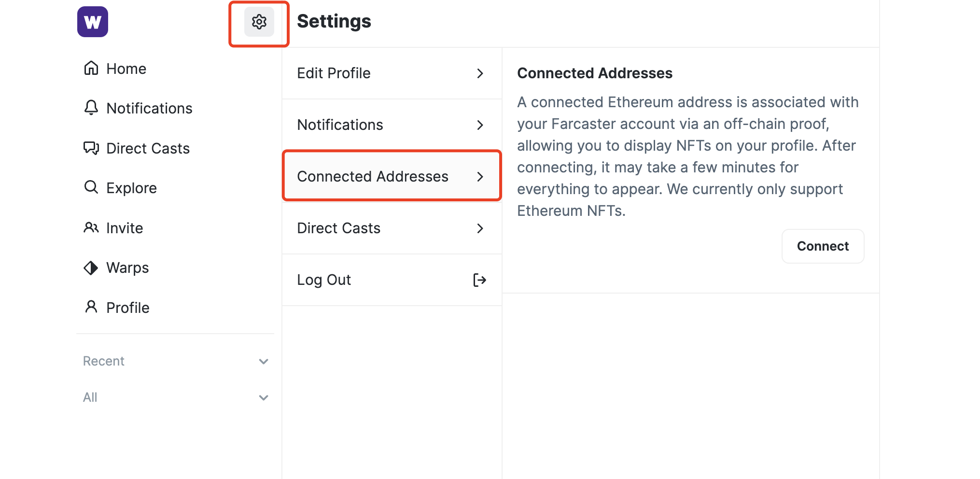Open Direct Casts settings via its chevron
This screenshot has height=479, width=980.
480,228
